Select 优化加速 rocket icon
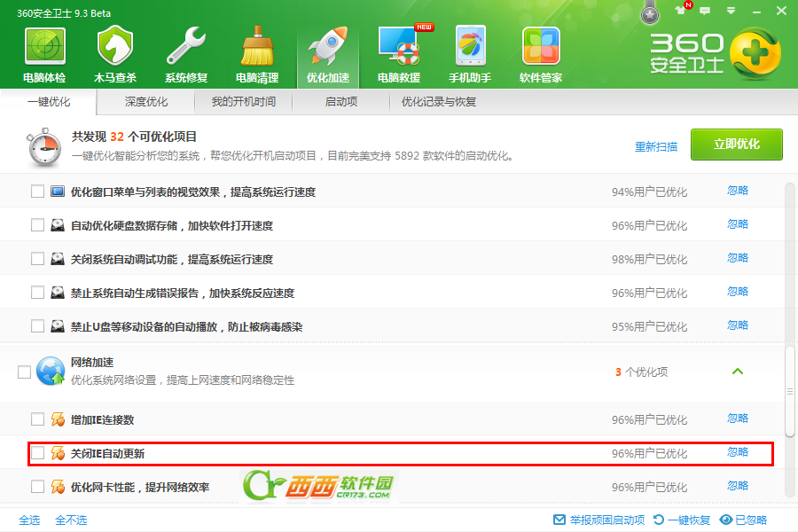The image size is (798, 532). click(x=328, y=46)
